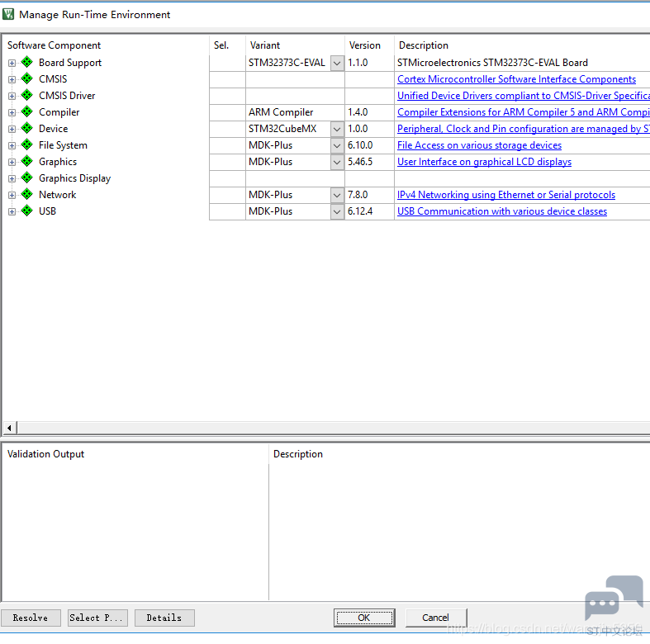This screenshot has width=650, height=644.
Task: Open the USB Communication with device classes link
Action: tap(502, 211)
